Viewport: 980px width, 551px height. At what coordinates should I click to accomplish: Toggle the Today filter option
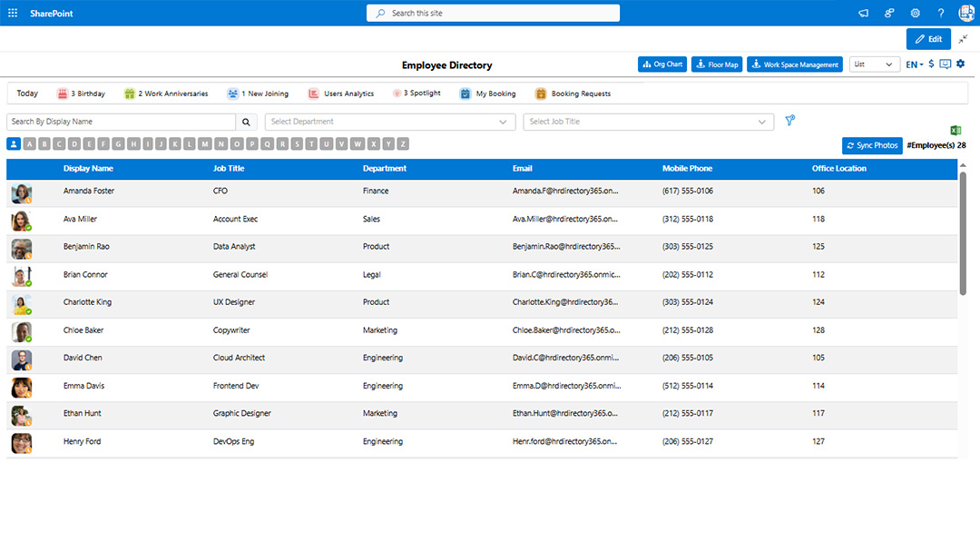pyautogui.click(x=27, y=93)
